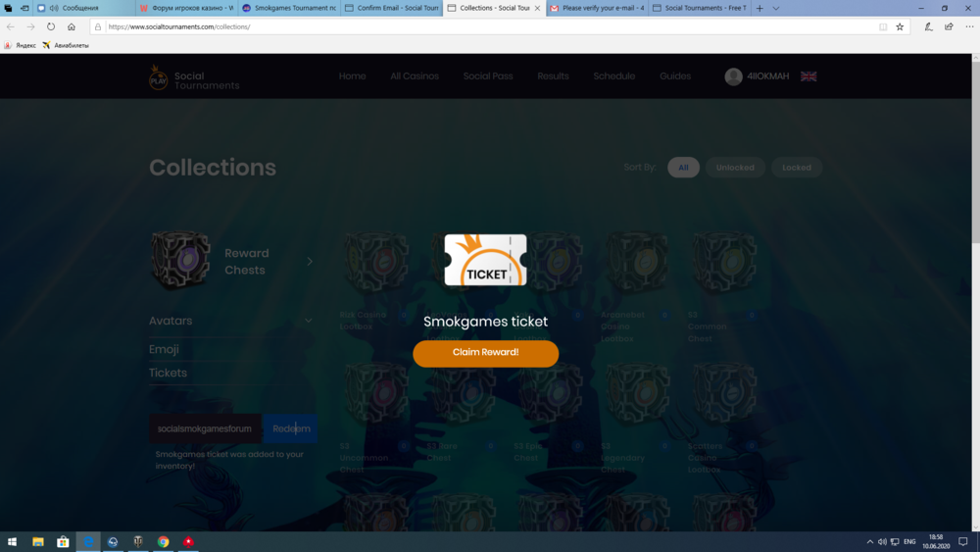Switch to the Сообщения tab
980x552 pixels.
(x=84, y=8)
